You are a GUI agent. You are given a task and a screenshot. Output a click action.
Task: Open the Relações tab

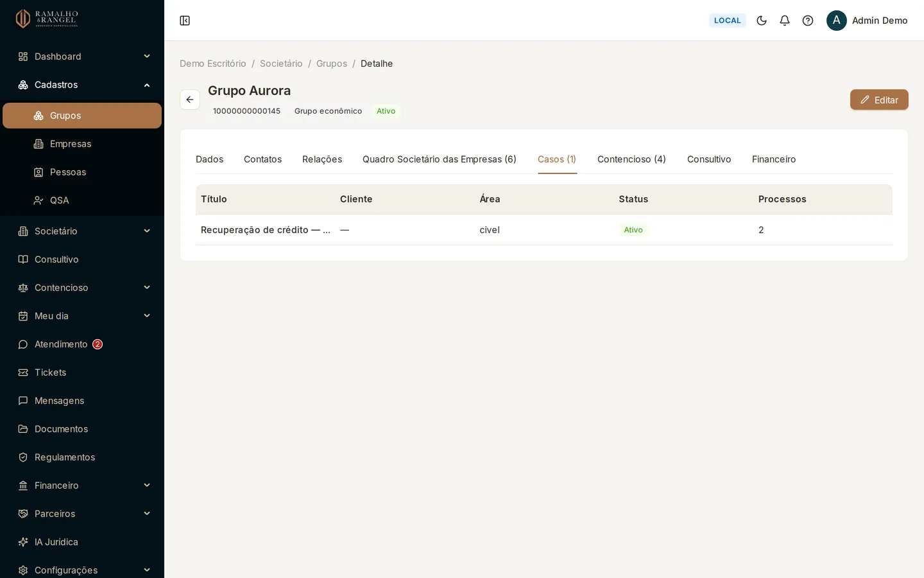(322, 159)
